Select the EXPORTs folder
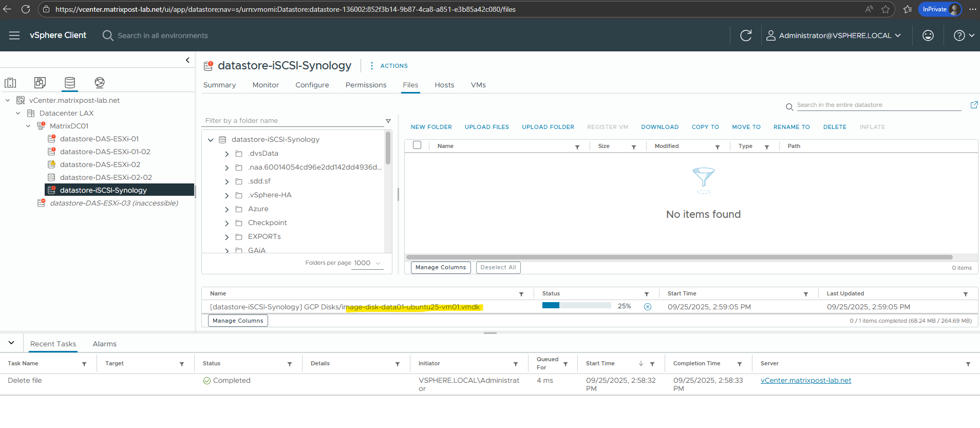This screenshot has height=428, width=980. (x=264, y=237)
